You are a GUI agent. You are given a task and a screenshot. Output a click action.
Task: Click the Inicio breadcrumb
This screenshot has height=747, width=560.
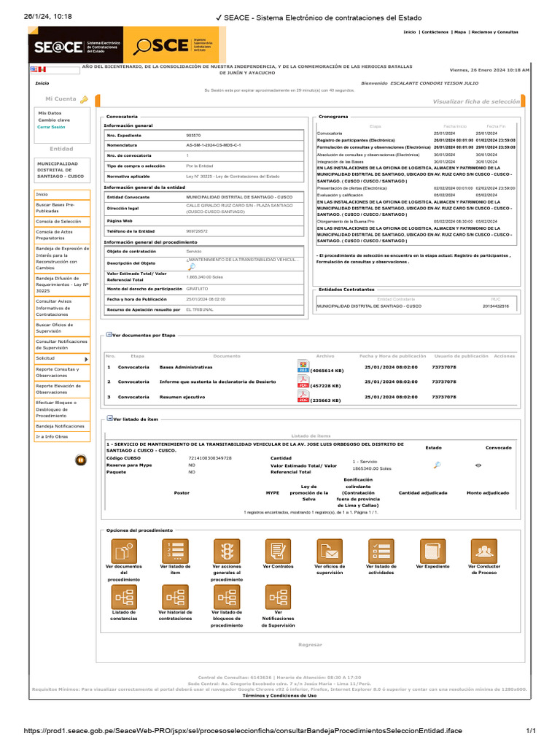42,83
